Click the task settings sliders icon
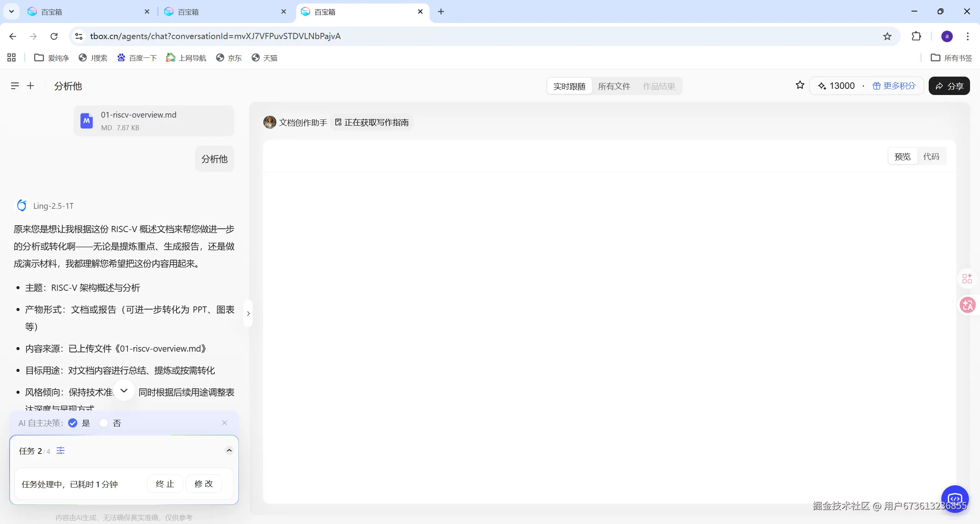980x524 pixels. 60,450
